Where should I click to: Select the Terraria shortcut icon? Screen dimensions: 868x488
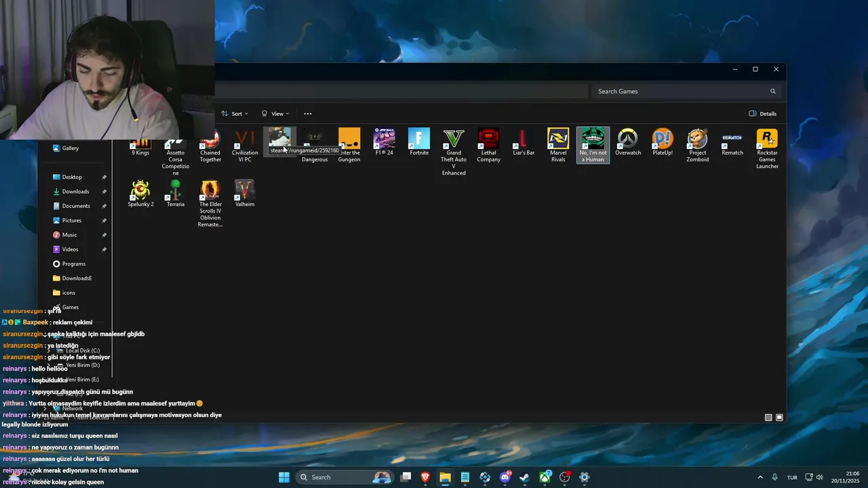[176, 194]
